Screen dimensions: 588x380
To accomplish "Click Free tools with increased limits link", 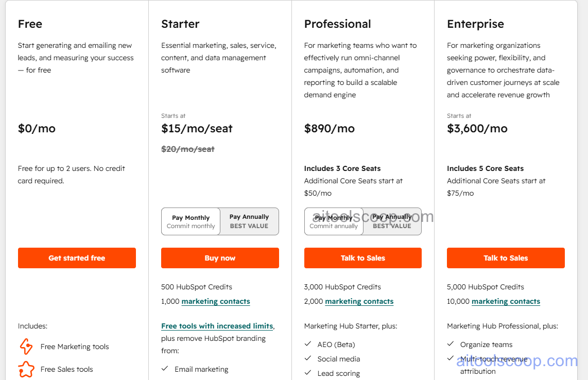I will click(x=217, y=325).
